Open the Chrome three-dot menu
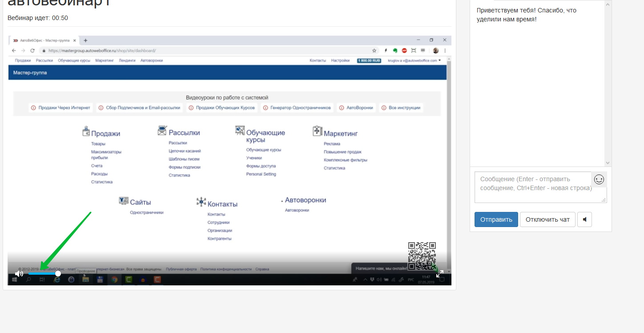This screenshot has width=644, height=333. 445,51
